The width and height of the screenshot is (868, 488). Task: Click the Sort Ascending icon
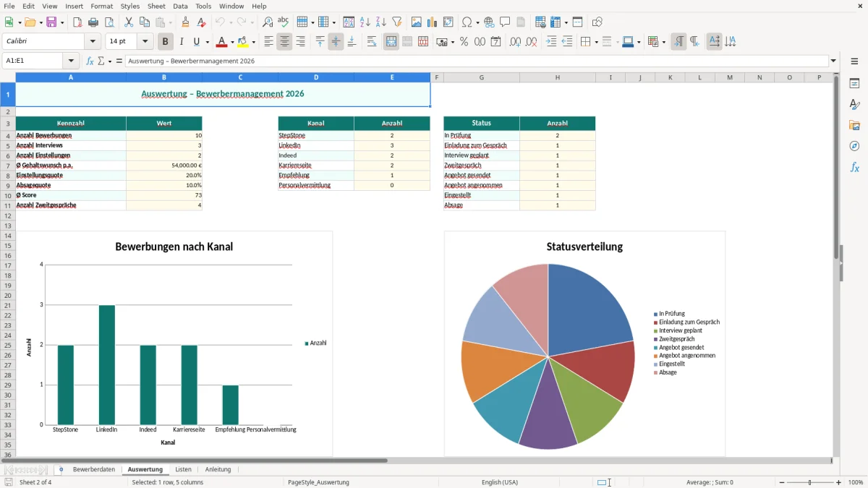365,22
